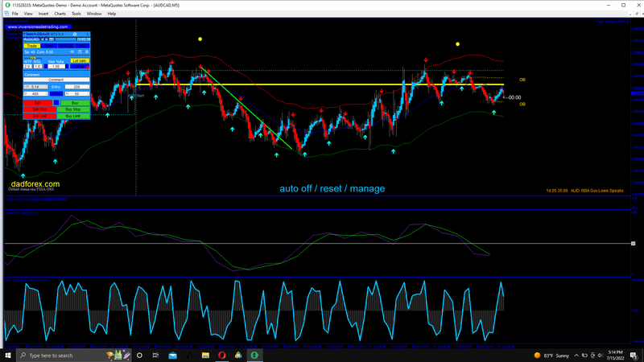Open the Opera browser from taskbar
This screenshot has width=644, height=362.
(x=222, y=356)
